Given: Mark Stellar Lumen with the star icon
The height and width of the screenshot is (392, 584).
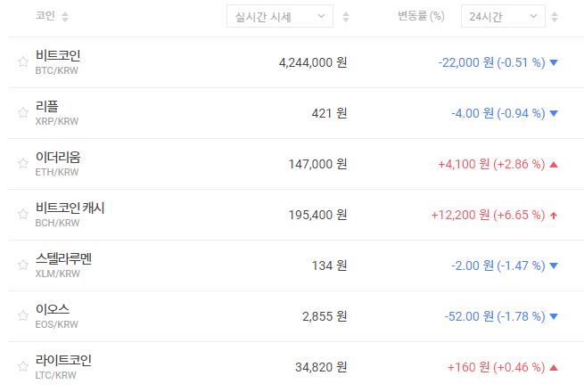Looking at the screenshot, I should coord(23,265).
